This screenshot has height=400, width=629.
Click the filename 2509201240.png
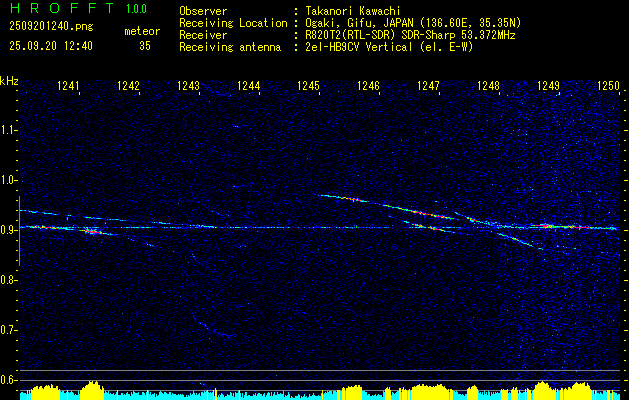point(51,27)
